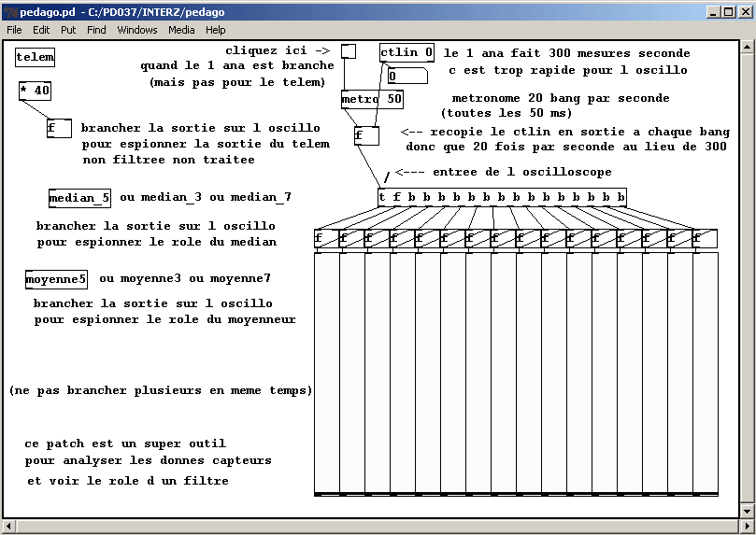Image resolution: width=756 pixels, height=535 pixels.
Task: Click the number box under ctlin
Action: coord(407,77)
